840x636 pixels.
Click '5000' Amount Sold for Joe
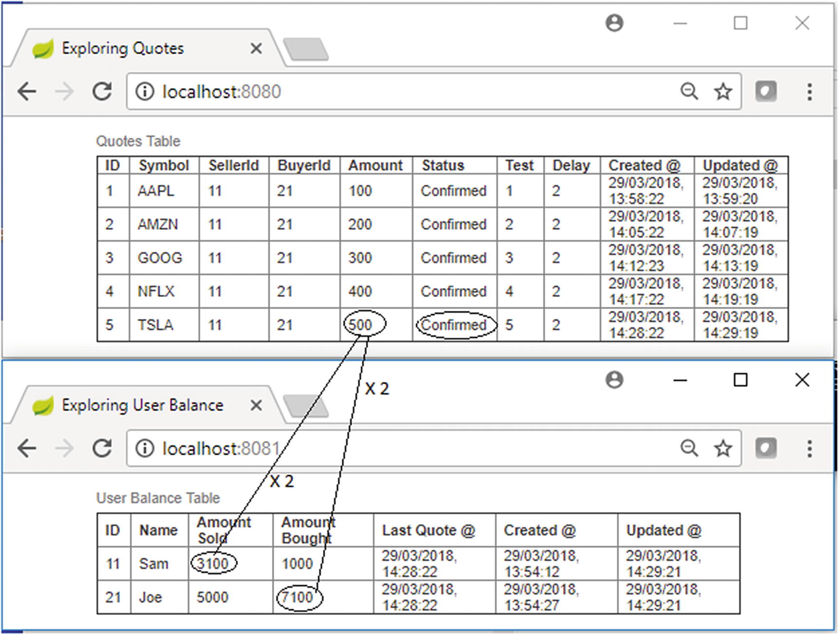[213, 598]
